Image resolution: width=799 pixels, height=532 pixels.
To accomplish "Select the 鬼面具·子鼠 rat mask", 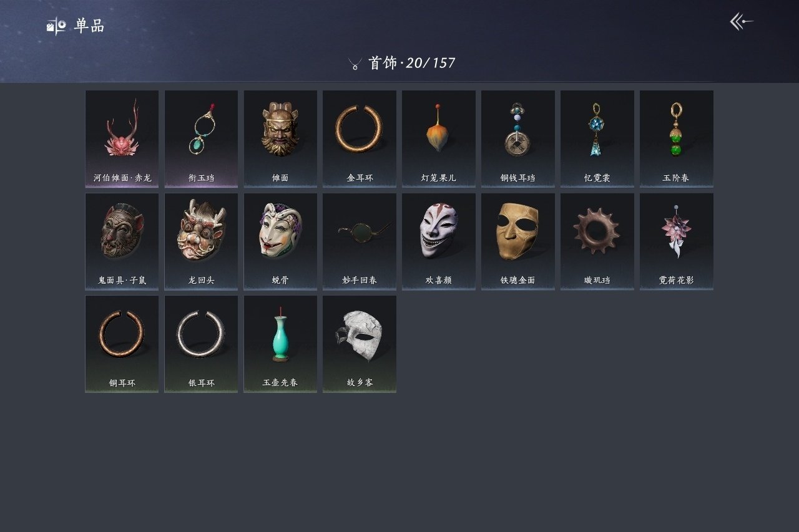I will pyautogui.click(x=122, y=241).
